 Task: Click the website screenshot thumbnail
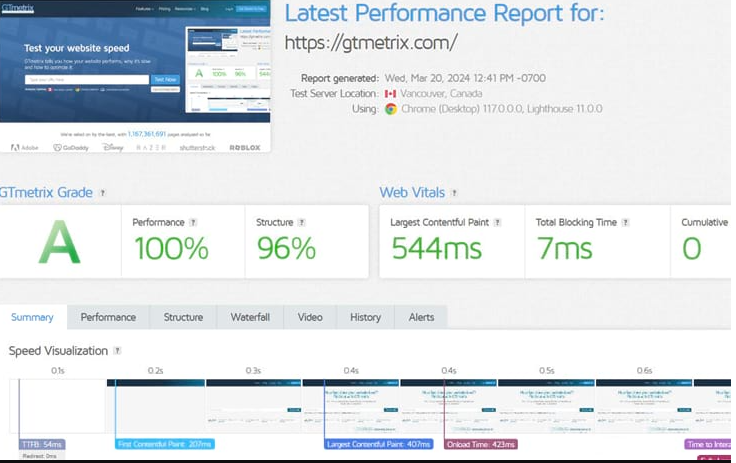(135, 75)
